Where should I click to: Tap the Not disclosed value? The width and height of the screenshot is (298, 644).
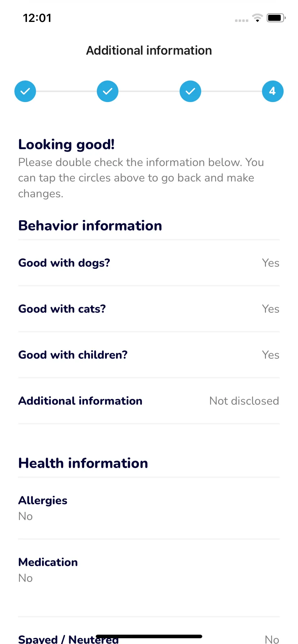244,401
